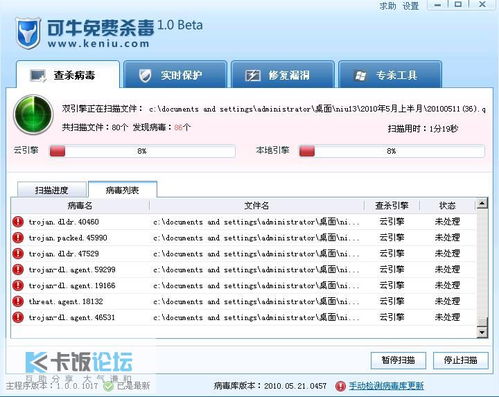
Task: Click 未处理 status of trojan.packed.45990 row
Action: (447, 238)
